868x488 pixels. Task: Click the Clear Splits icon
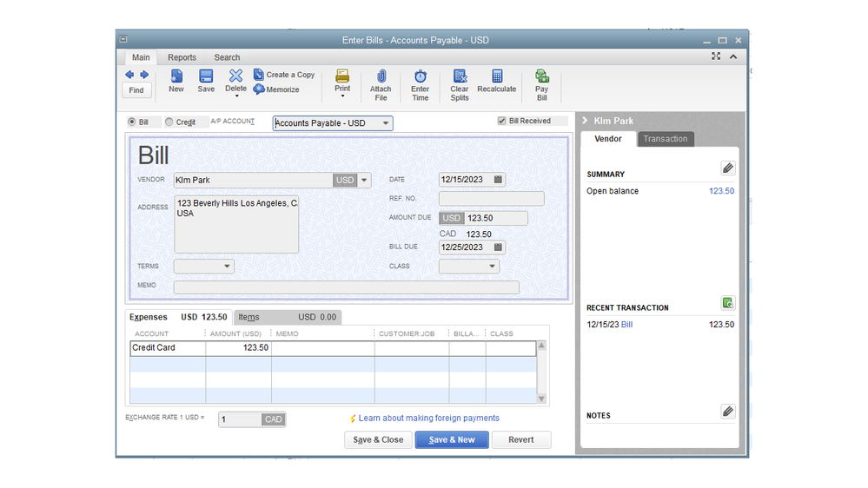[x=460, y=77]
